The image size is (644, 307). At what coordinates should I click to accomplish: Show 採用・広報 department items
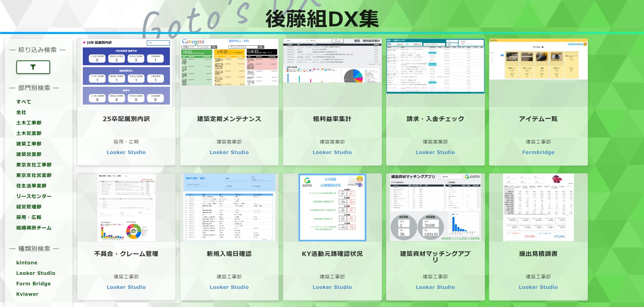29,217
